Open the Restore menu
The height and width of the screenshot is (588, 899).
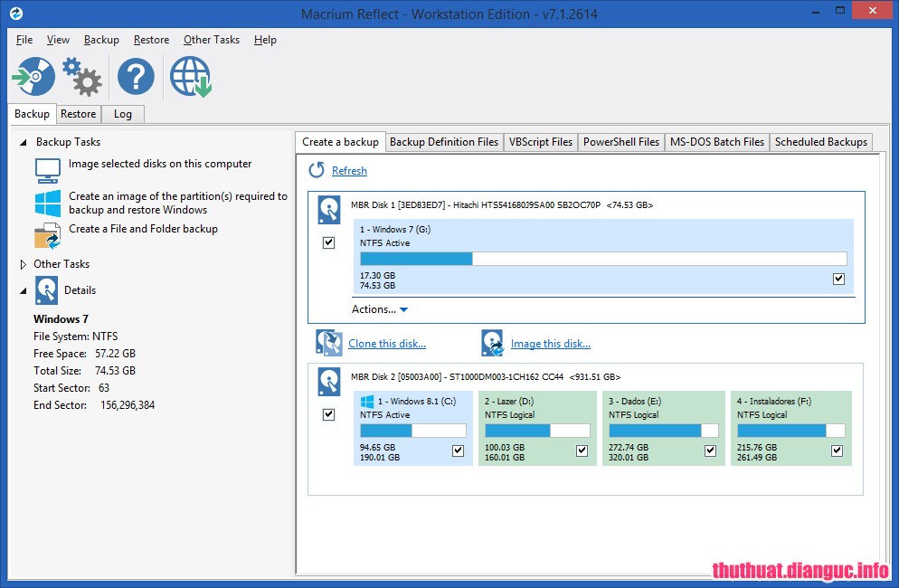coord(151,40)
